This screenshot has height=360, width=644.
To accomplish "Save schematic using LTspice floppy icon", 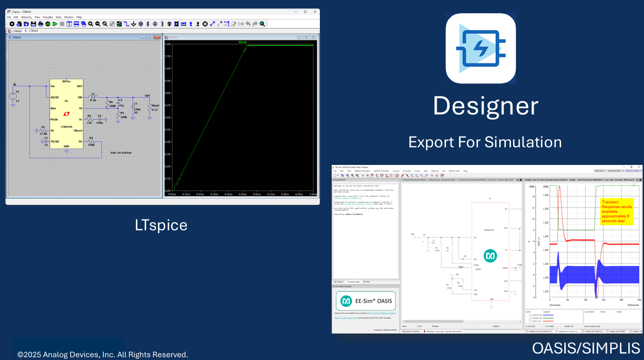I will 33,24.
